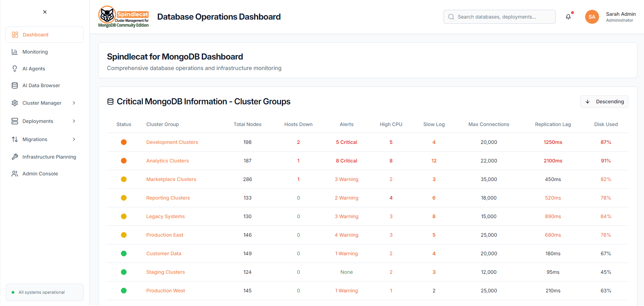The width and height of the screenshot is (644, 306).
Task: Click the Production East yellow status dot
Action: pyautogui.click(x=124, y=235)
